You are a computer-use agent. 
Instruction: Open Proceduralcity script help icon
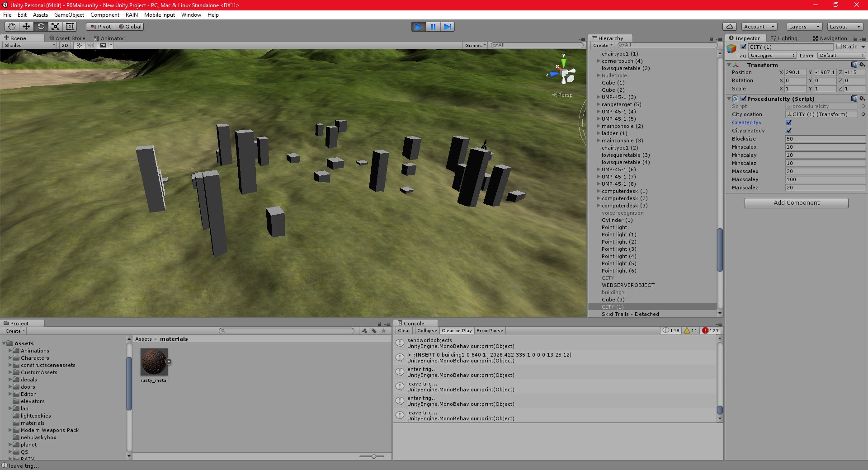click(x=854, y=99)
